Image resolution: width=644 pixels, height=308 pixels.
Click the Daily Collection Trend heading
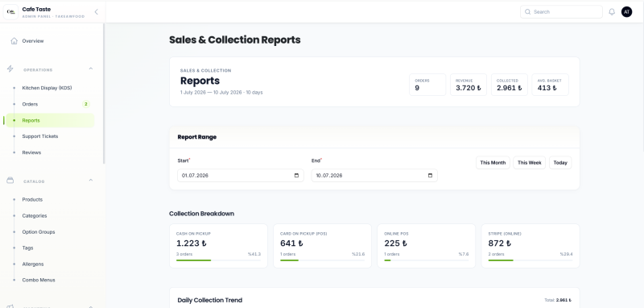pyautogui.click(x=210, y=300)
